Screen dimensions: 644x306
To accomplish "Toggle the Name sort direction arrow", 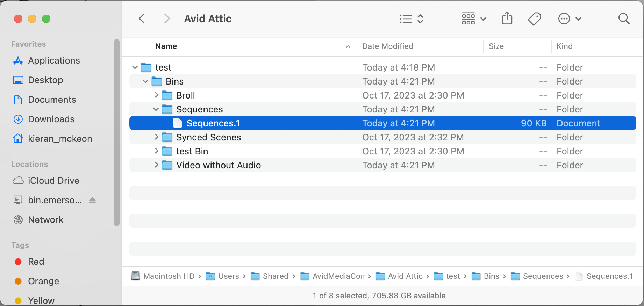I will [348, 46].
